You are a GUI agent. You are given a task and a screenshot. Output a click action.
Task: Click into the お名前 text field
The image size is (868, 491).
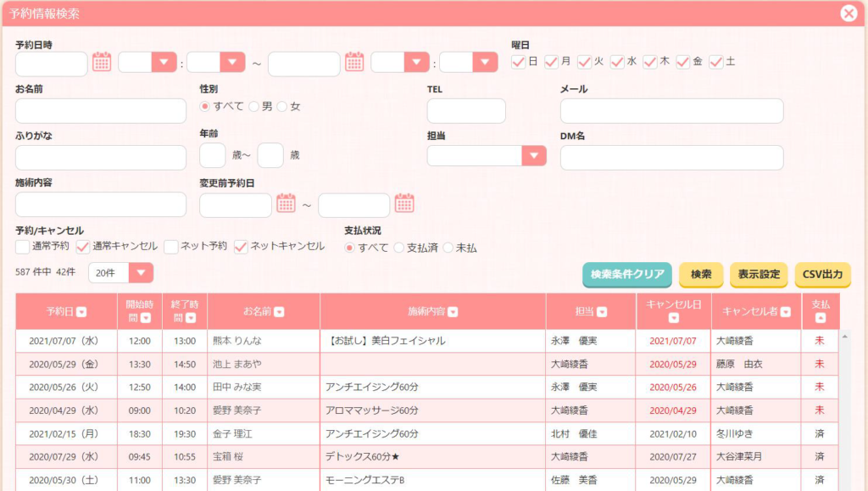100,111
